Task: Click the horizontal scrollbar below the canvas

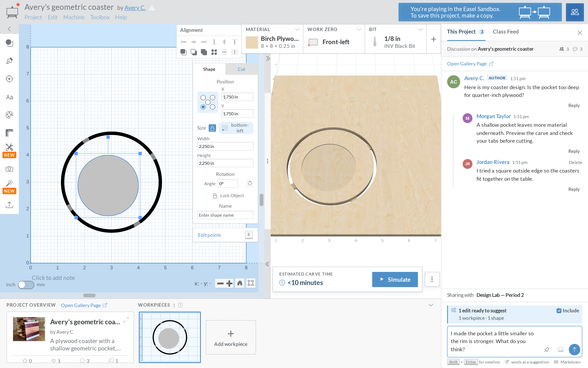Action: [x=89, y=295]
